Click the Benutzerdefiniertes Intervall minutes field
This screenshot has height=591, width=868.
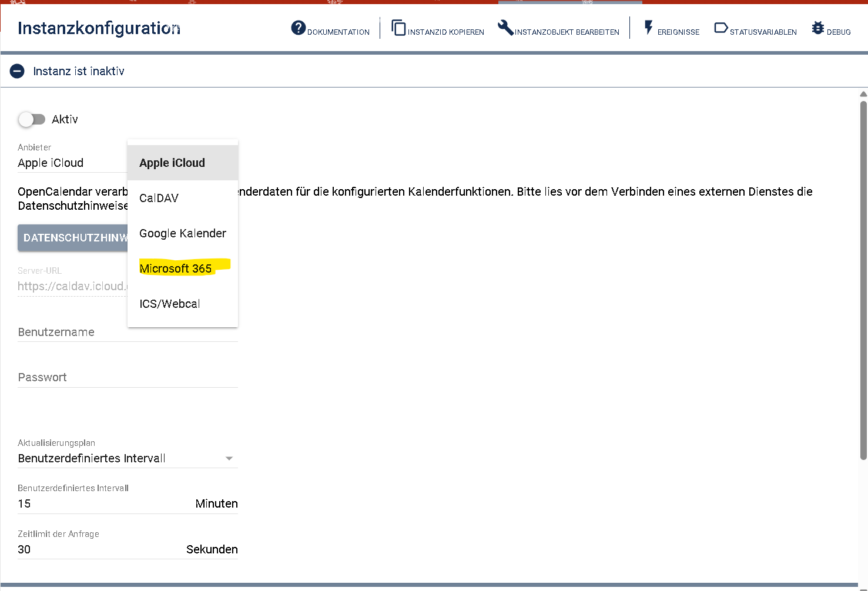click(128, 503)
